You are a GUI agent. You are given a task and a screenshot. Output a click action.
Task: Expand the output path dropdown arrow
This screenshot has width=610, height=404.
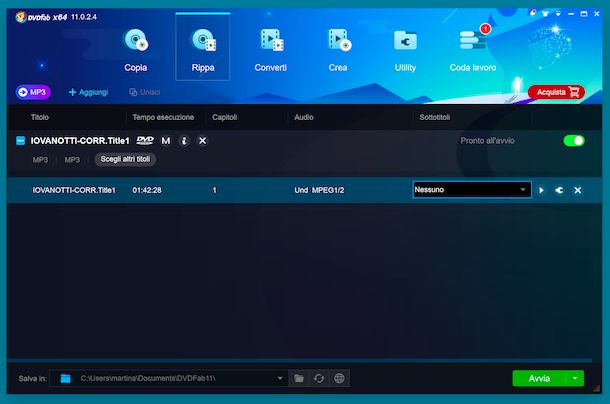pos(280,378)
